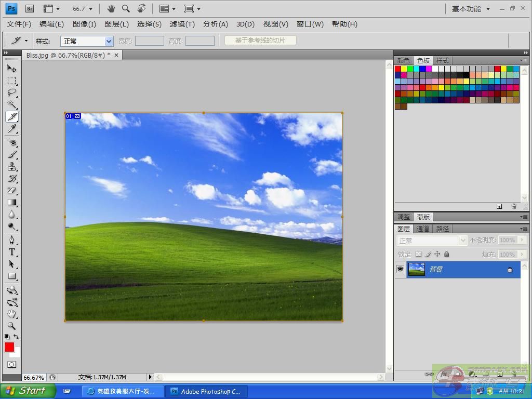
Task: Select the Blur tool
Action: [12, 215]
